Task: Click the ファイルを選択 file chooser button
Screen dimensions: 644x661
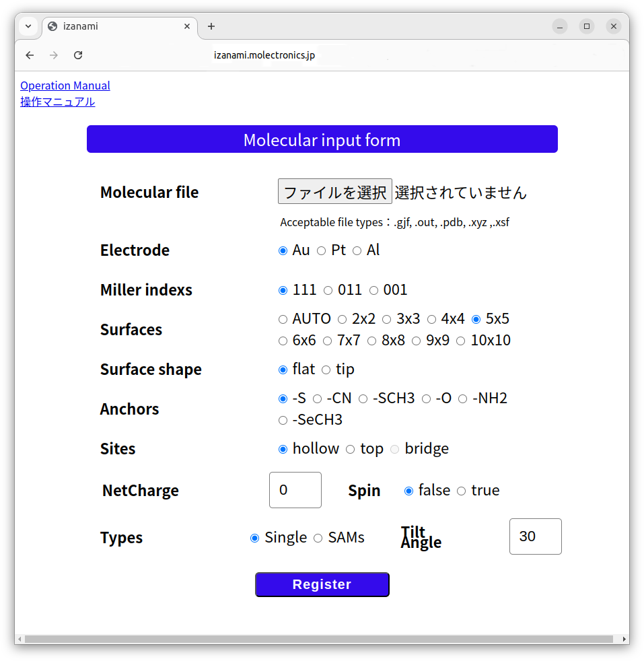Action: [335, 191]
